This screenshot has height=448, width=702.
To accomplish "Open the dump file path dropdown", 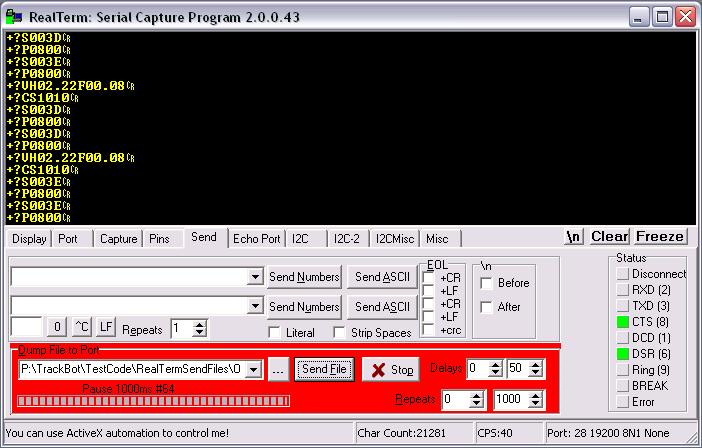I will tap(254, 370).
